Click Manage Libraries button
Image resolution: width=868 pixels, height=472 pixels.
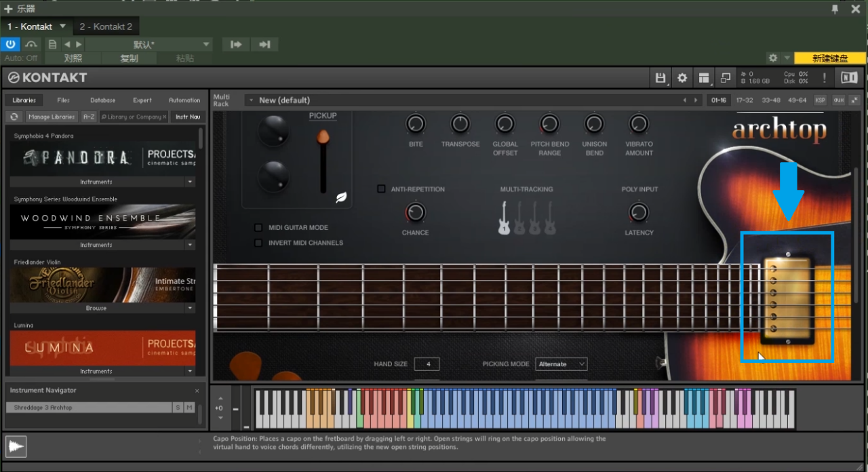(x=52, y=117)
